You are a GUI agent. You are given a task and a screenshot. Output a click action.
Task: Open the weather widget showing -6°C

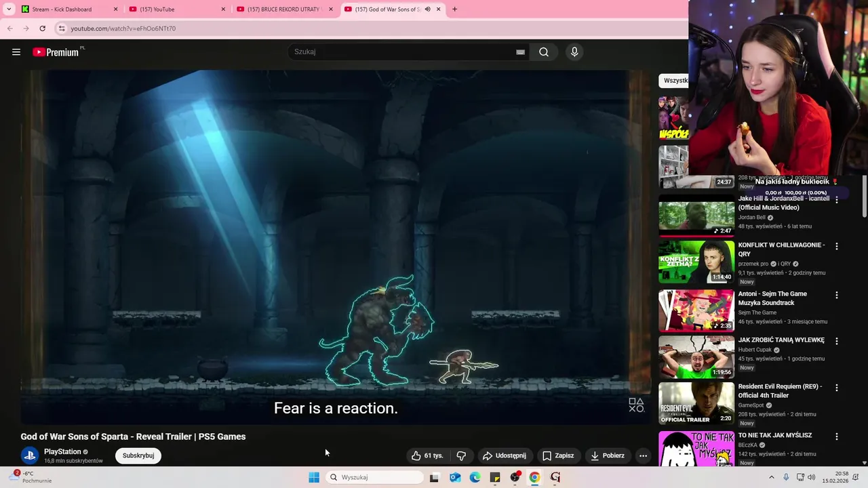[31, 476]
